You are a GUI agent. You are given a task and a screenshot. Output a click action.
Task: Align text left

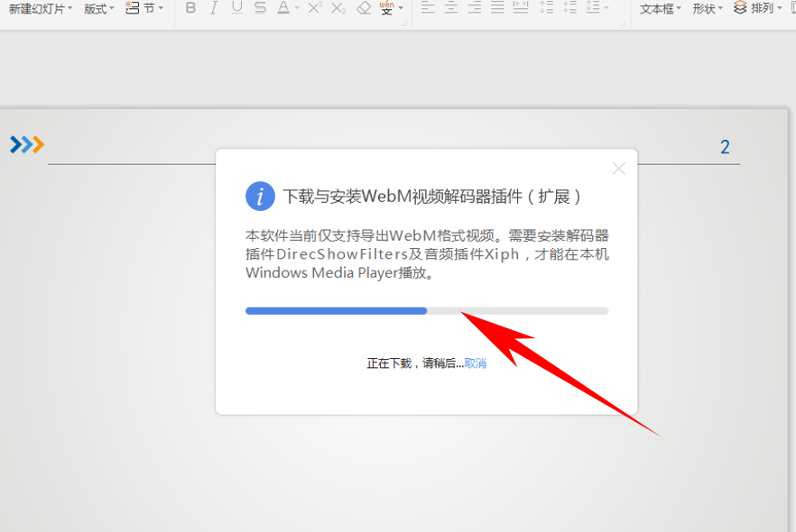(x=428, y=7)
